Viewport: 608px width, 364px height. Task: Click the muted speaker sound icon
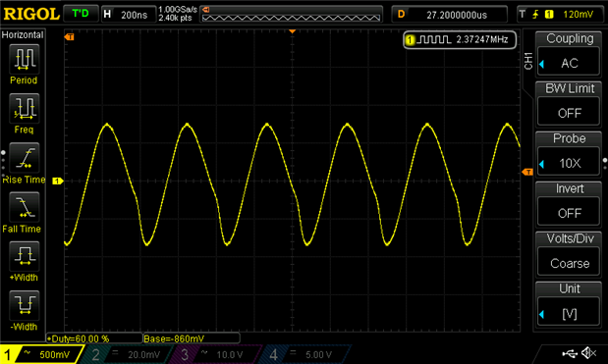tap(589, 353)
